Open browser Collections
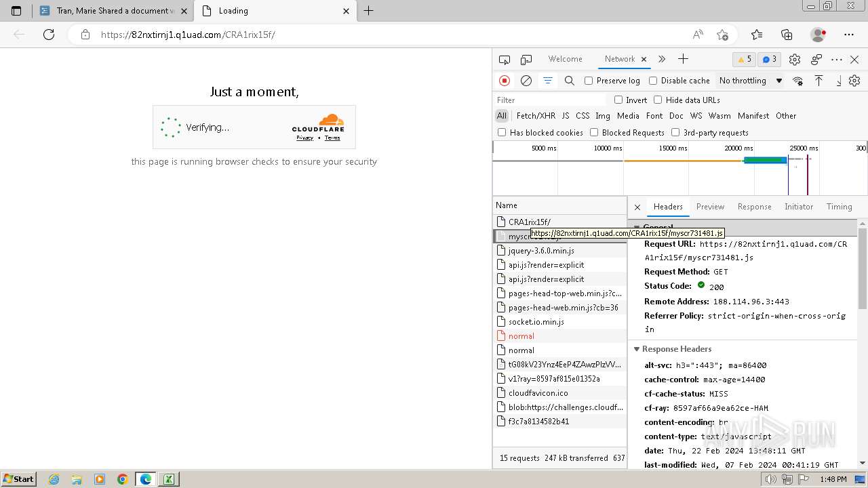Viewport: 868px width, 488px height. pyautogui.click(x=787, y=35)
